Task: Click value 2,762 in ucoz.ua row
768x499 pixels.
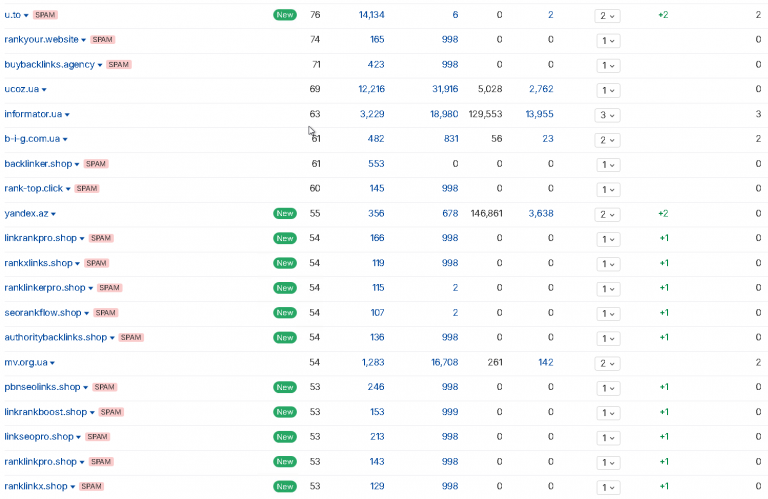Action: [541, 89]
